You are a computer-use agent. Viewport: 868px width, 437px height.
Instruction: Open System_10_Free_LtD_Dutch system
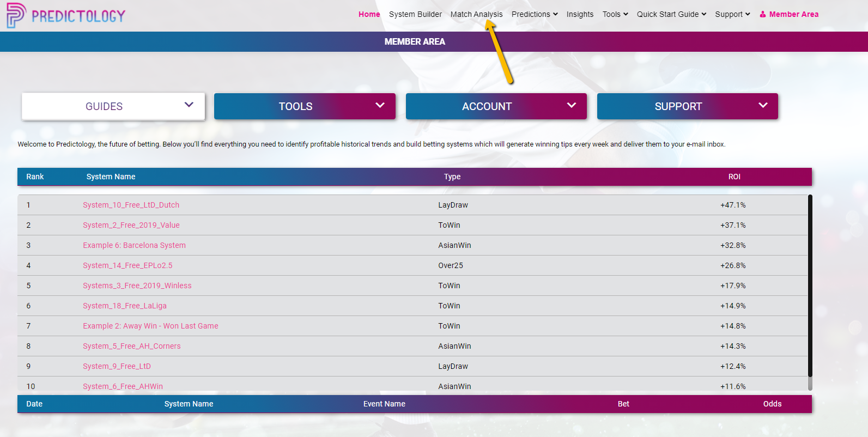(x=131, y=205)
